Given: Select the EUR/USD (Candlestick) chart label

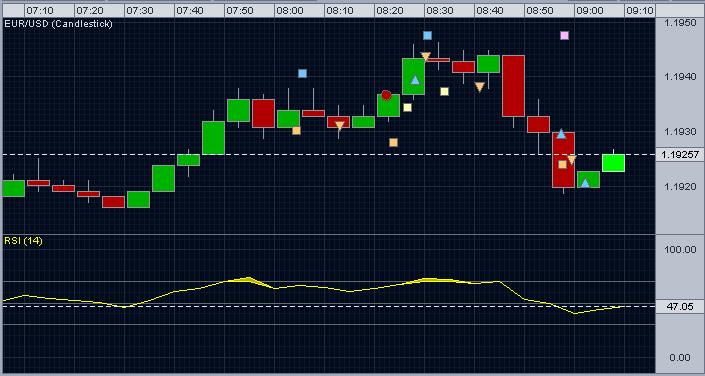Looking at the screenshot, I should tap(58, 24).
